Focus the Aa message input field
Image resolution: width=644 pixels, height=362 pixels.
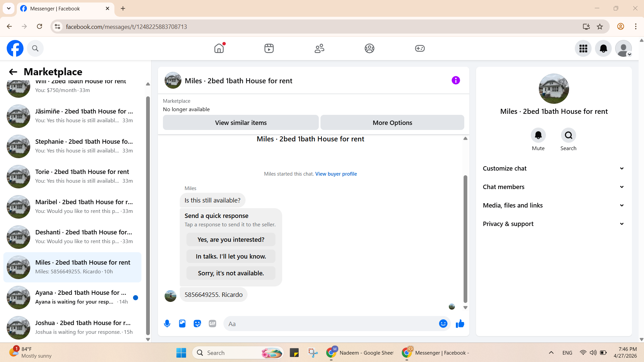[331, 324]
